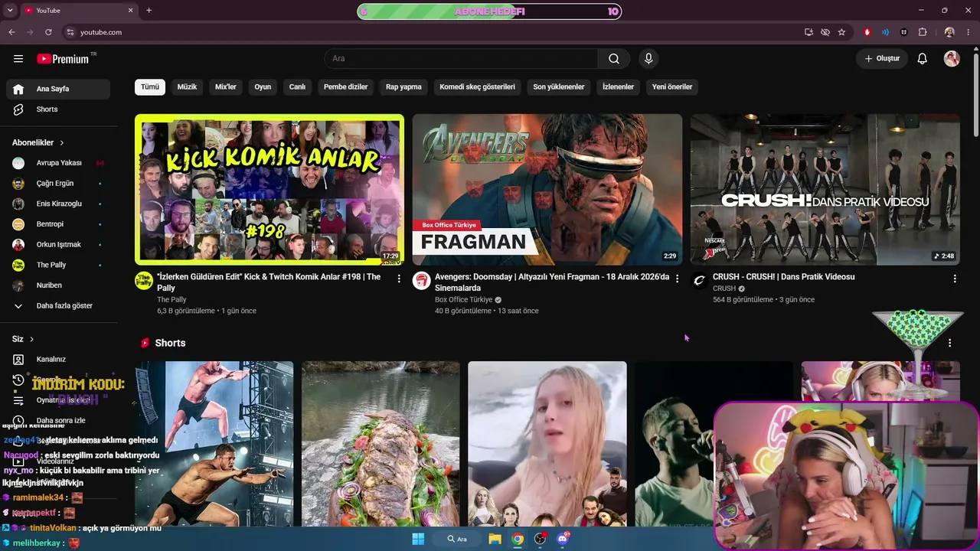This screenshot has width=980, height=551.
Task: Open the Chrome profile avatar
Action: [949, 32]
